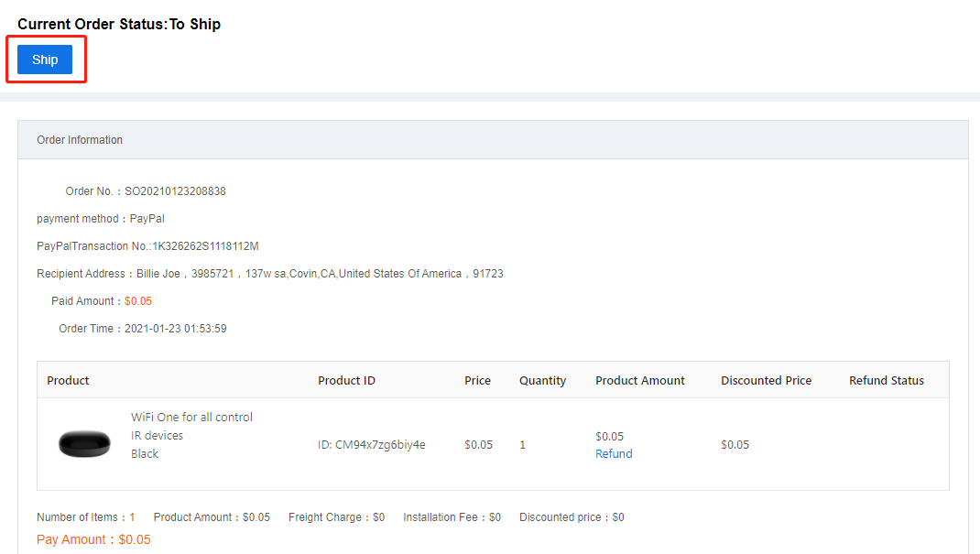Click the blue Ship button
This screenshot has height=554, width=980.
point(45,60)
